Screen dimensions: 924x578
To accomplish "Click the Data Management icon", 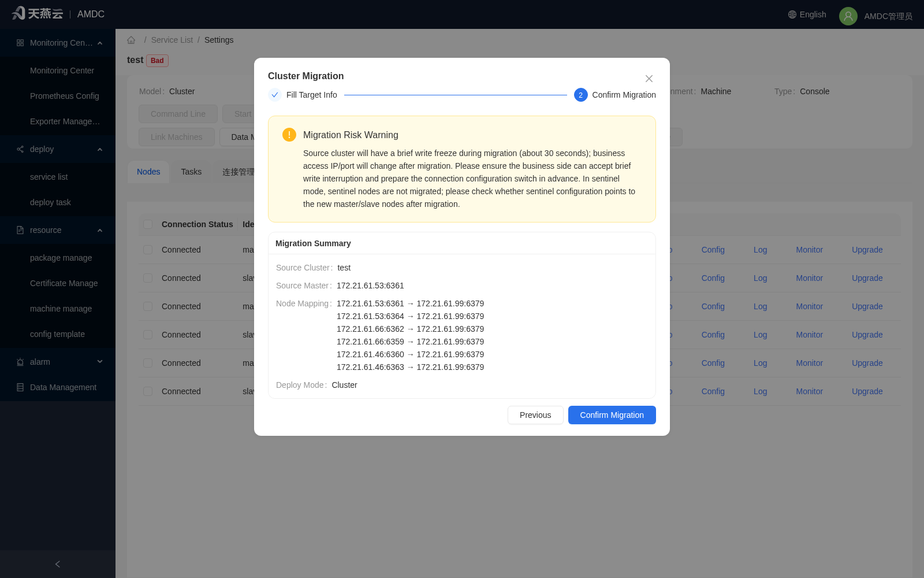I will click(x=20, y=387).
